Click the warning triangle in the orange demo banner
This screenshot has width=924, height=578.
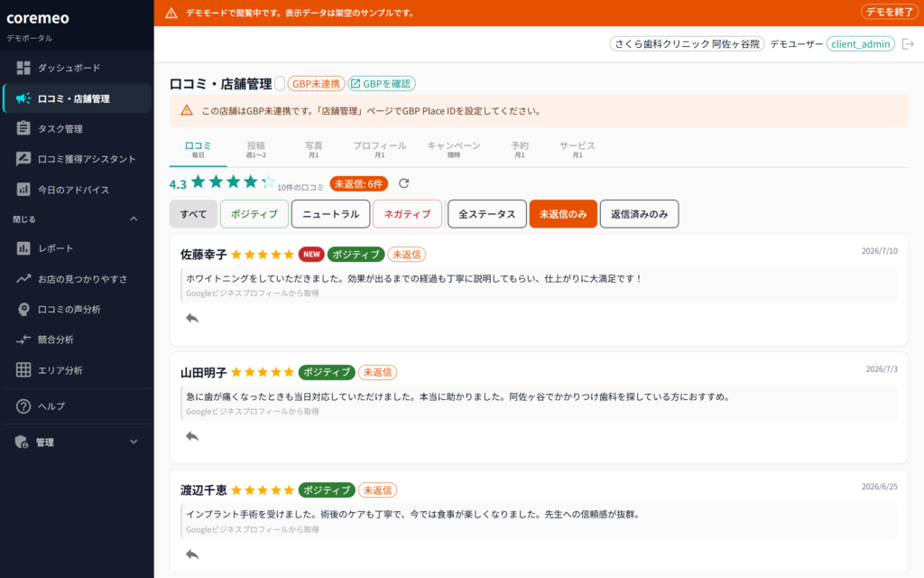pyautogui.click(x=171, y=13)
